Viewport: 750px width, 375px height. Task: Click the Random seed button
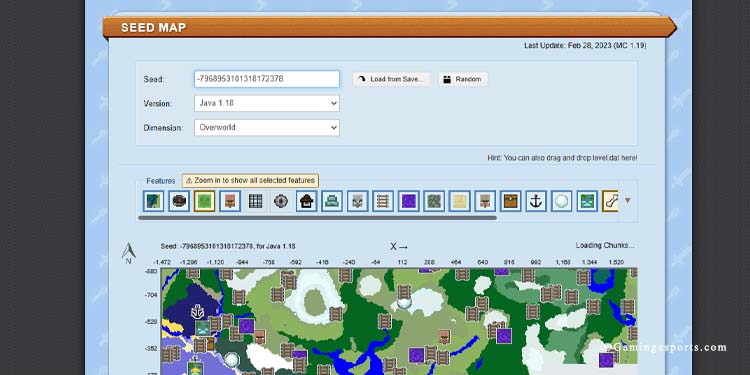[463, 79]
